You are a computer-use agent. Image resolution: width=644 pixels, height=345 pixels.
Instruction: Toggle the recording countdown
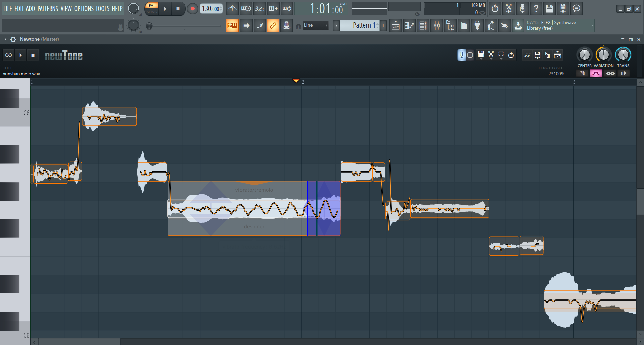(x=260, y=9)
